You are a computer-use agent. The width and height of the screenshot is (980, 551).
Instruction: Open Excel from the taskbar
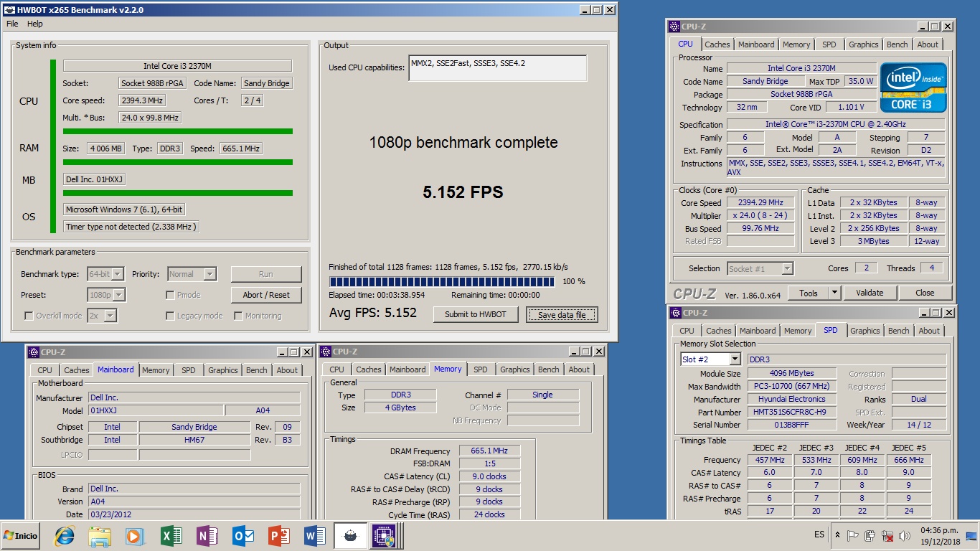coord(172,535)
